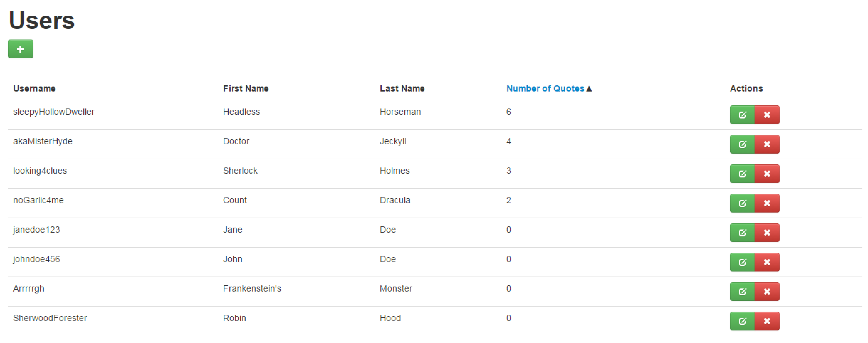Delete user sleepyHollowDweller
This screenshot has width=868, height=343.
click(x=767, y=115)
